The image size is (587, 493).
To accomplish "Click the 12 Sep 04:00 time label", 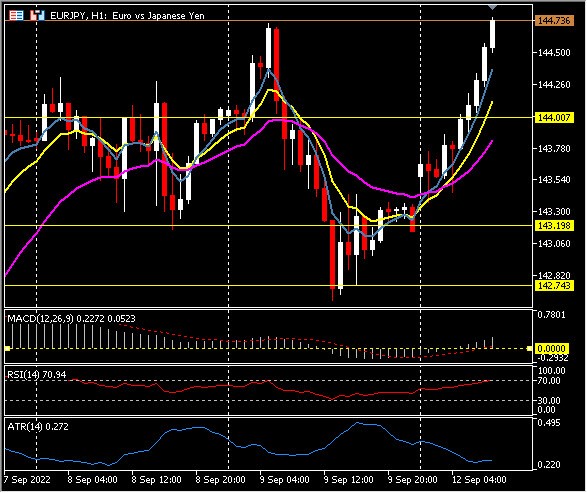I will (x=479, y=480).
